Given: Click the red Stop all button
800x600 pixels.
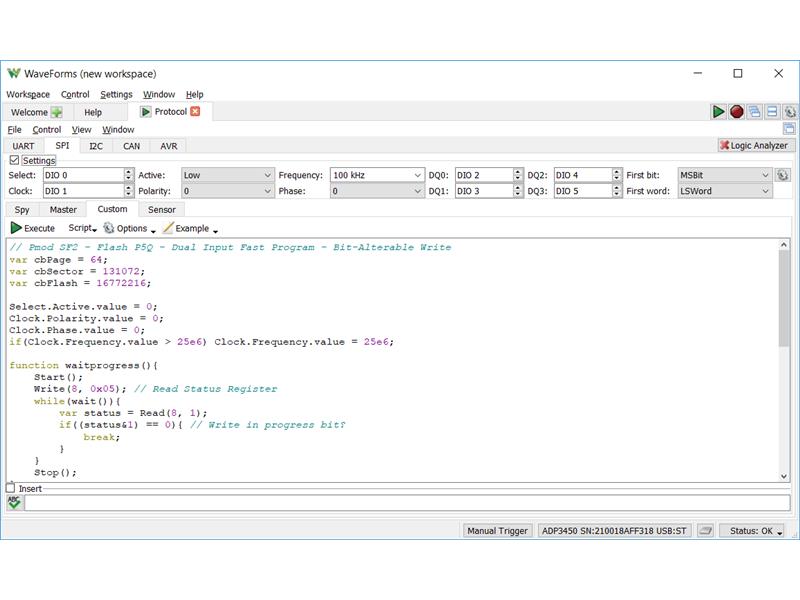Looking at the screenshot, I should [x=736, y=112].
